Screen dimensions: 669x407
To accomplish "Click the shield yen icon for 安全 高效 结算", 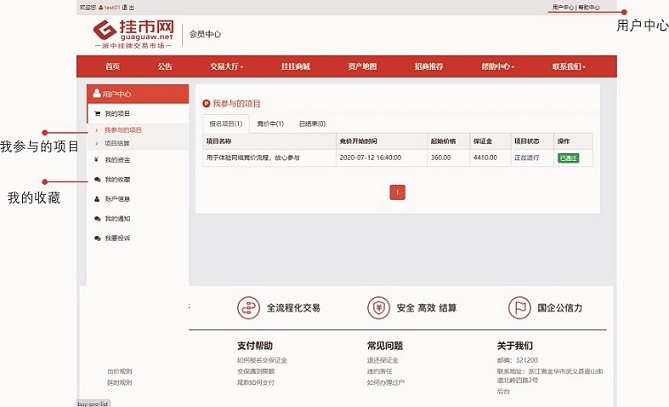I will 378,308.
